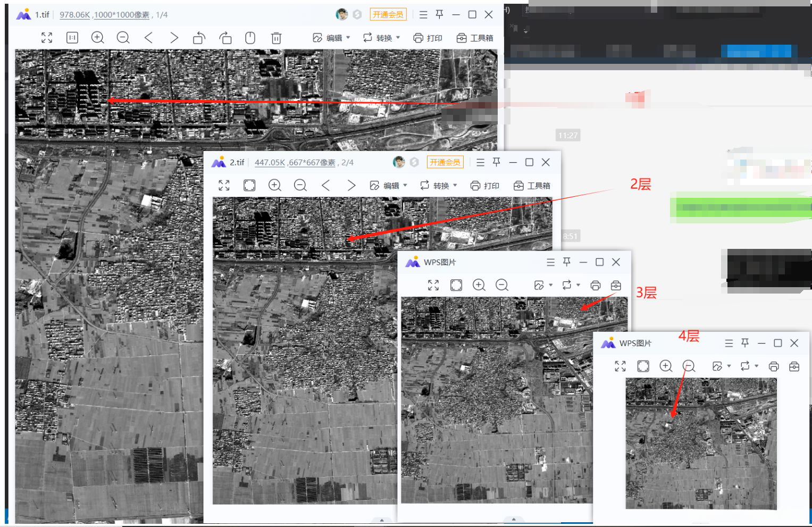Zoom out on the 1.tif image
The height and width of the screenshot is (527, 812).
pos(123,38)
